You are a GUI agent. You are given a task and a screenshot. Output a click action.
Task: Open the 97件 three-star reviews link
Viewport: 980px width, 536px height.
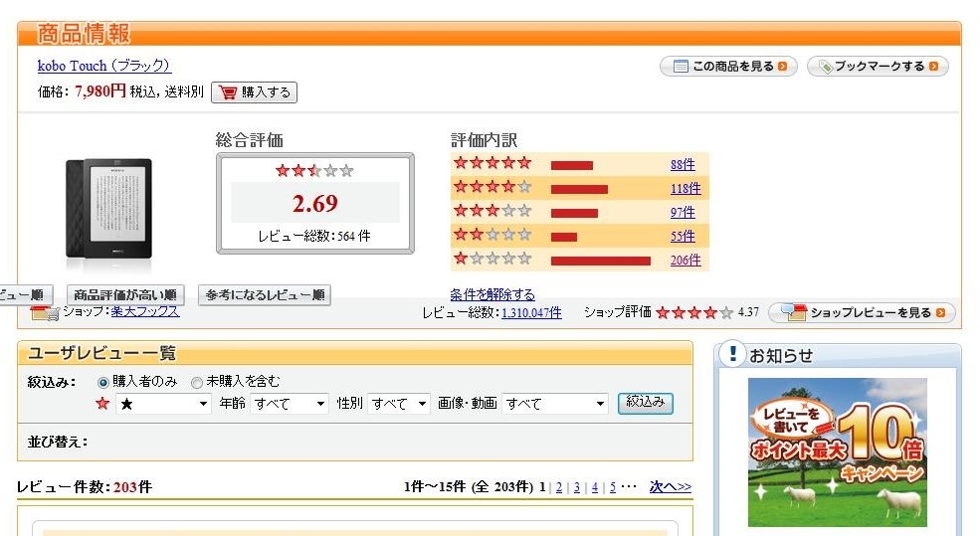(x=683, y=213)
